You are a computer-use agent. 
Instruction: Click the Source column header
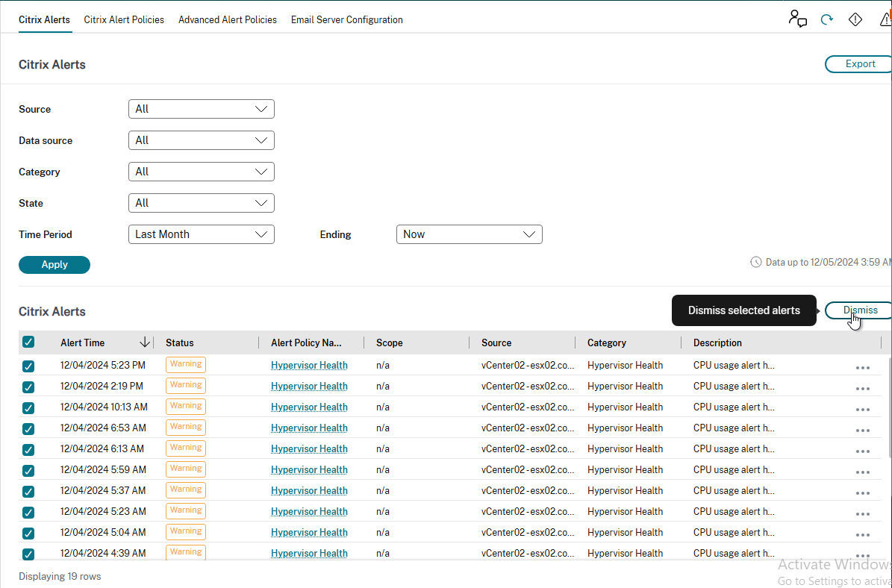496,343
